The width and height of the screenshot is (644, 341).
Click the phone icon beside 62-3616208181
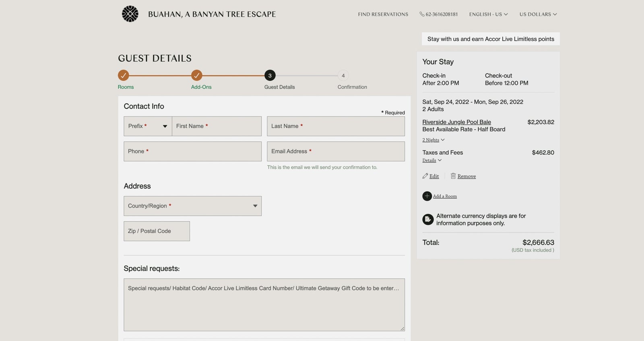tap(422, 14)
